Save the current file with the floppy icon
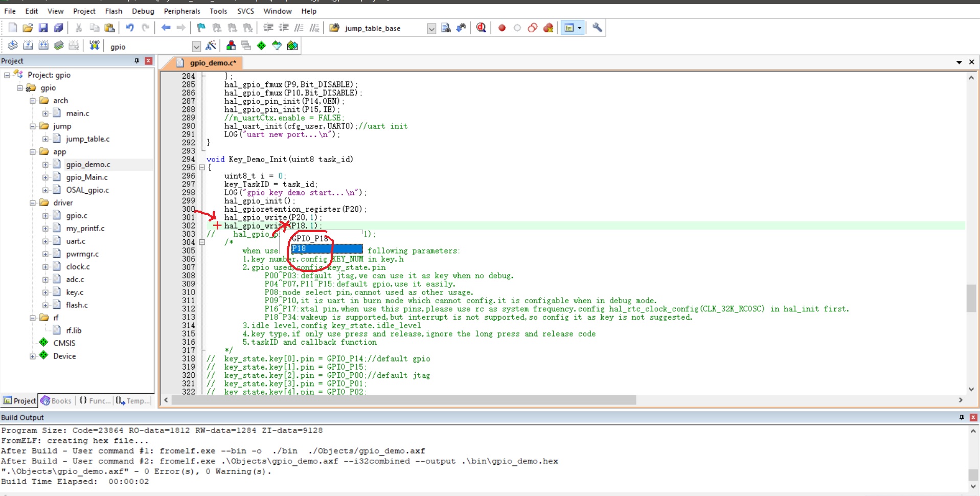Screen dimensions: 980x496 point(43,28)
